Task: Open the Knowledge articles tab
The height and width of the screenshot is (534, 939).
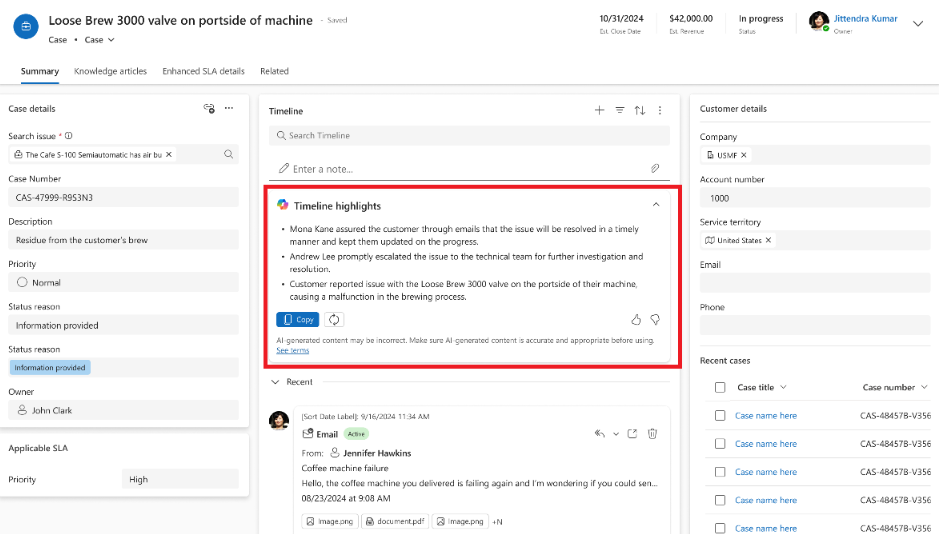Action: pos(110,71)
